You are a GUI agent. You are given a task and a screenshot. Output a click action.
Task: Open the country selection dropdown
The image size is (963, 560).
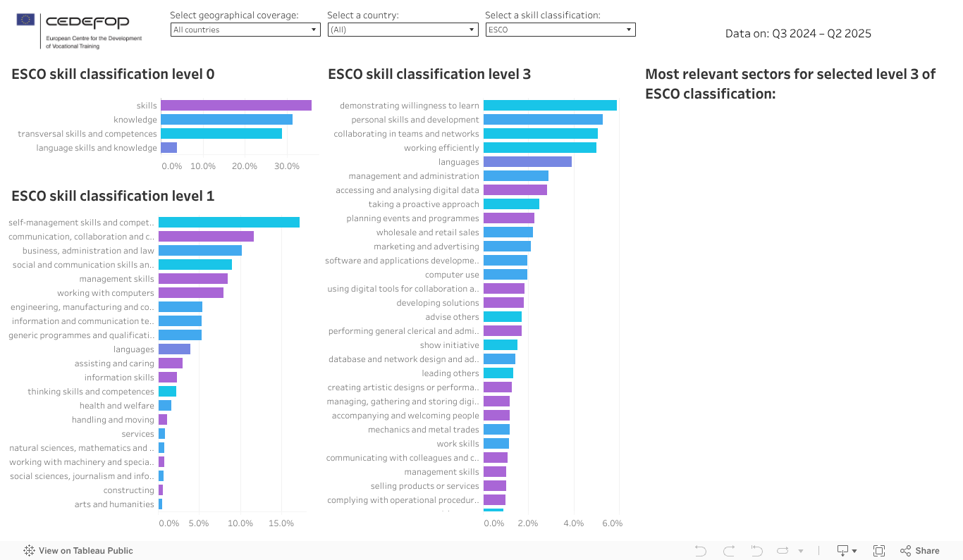(403, 30)
